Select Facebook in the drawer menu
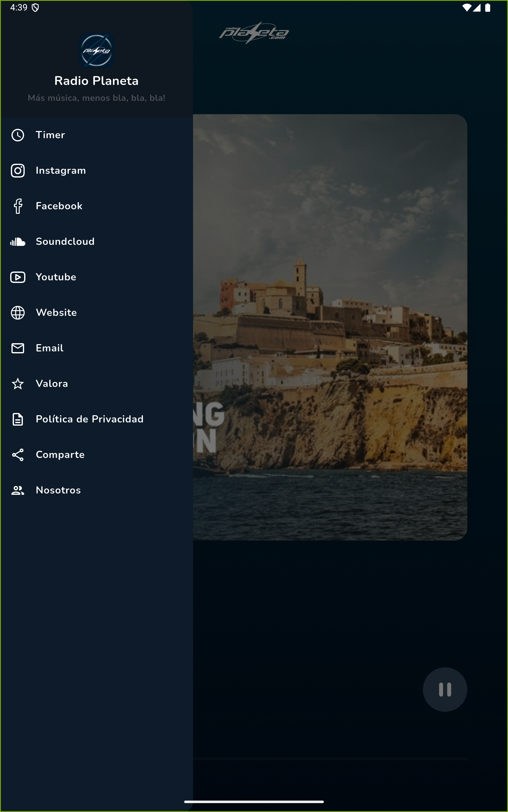 (x=97, y=206)
